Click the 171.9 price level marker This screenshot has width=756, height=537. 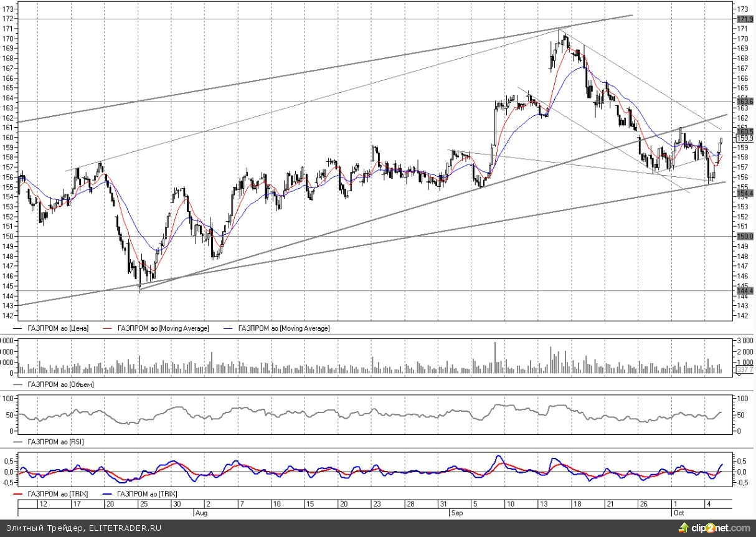745,20
